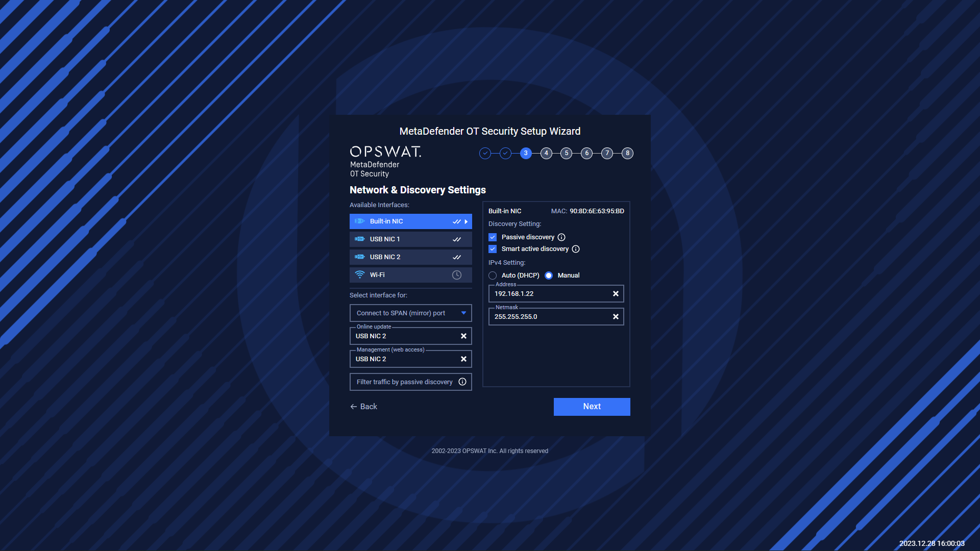This screenshot has width=980, height=551.
Task: Go Back to the previous wizard step
Action: 363,407
